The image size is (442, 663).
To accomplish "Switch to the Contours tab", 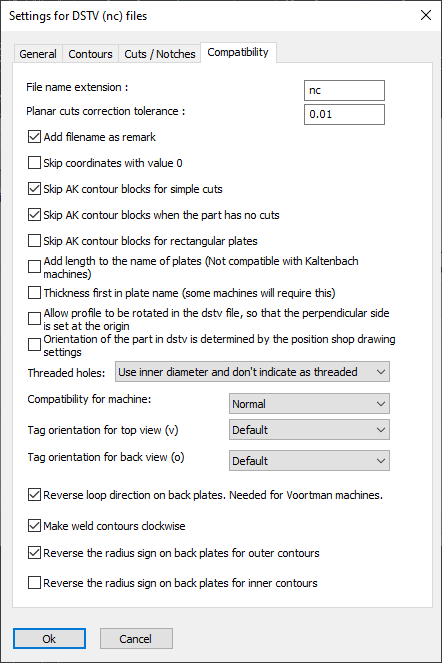I will [x=91, y=54].
